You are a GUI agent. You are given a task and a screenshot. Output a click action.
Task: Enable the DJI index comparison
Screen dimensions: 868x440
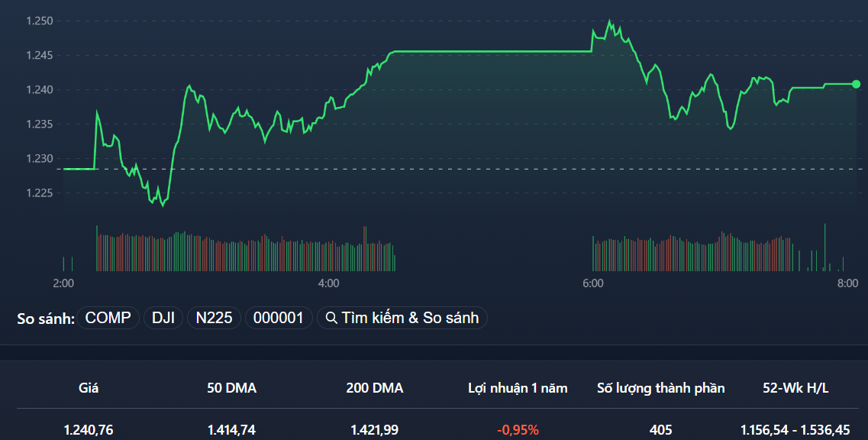coord(163,318)
